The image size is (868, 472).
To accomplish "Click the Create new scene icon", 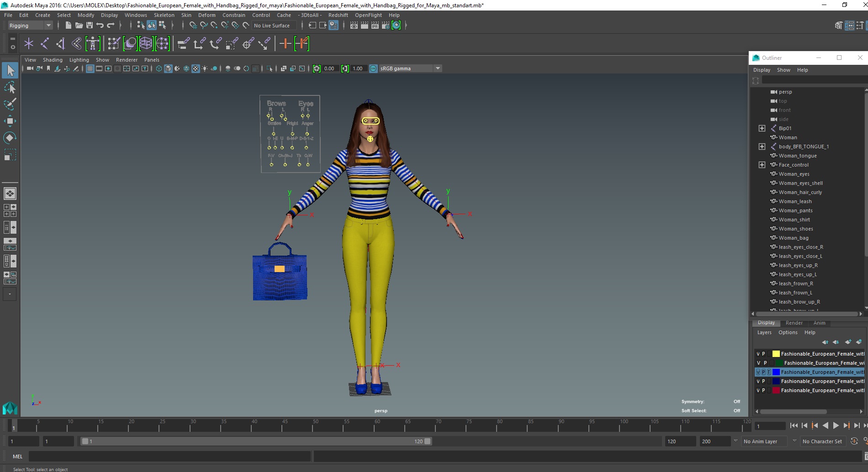I will 68,26.
